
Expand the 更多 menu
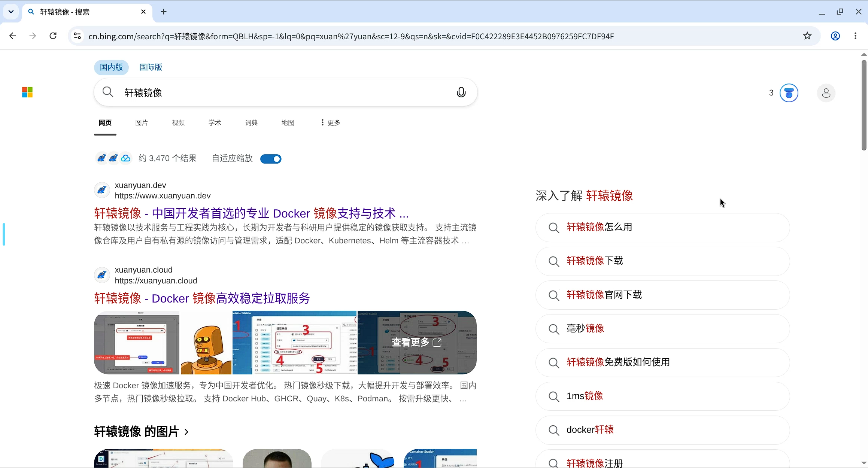[331, 123]
